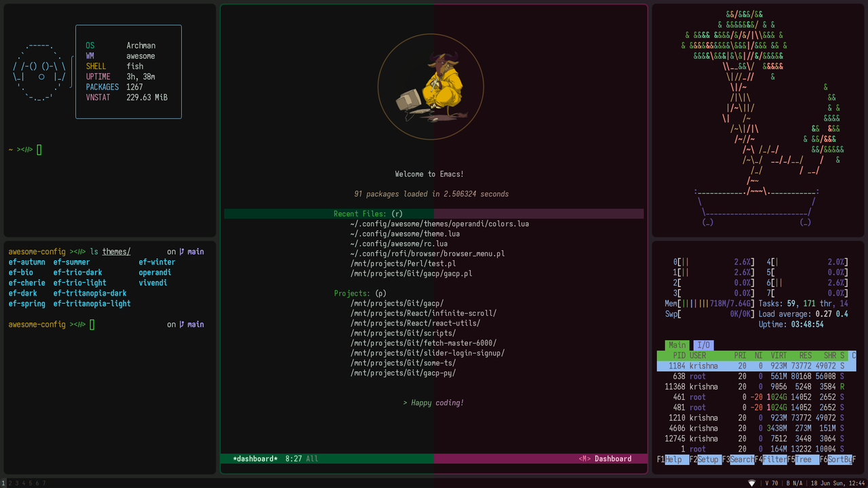This screenshot has height=488, width=868.
Task: Sort htop by the PID column header
Action: point(679,355)
